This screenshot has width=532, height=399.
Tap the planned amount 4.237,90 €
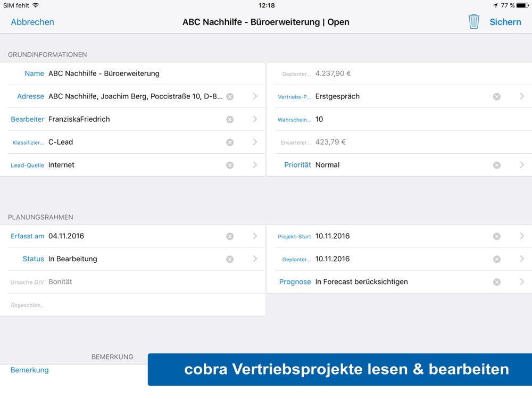click(333, 73)
